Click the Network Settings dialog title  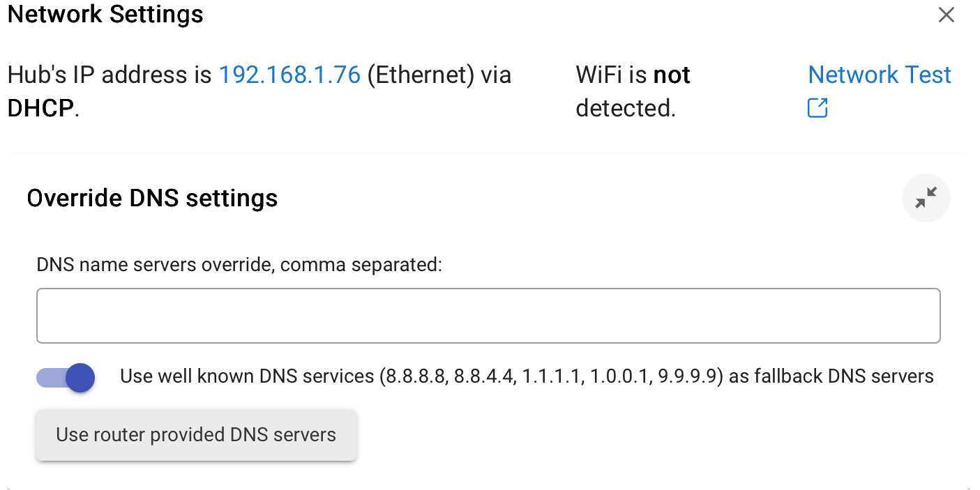pyautogui.click(x=105, y=14)
